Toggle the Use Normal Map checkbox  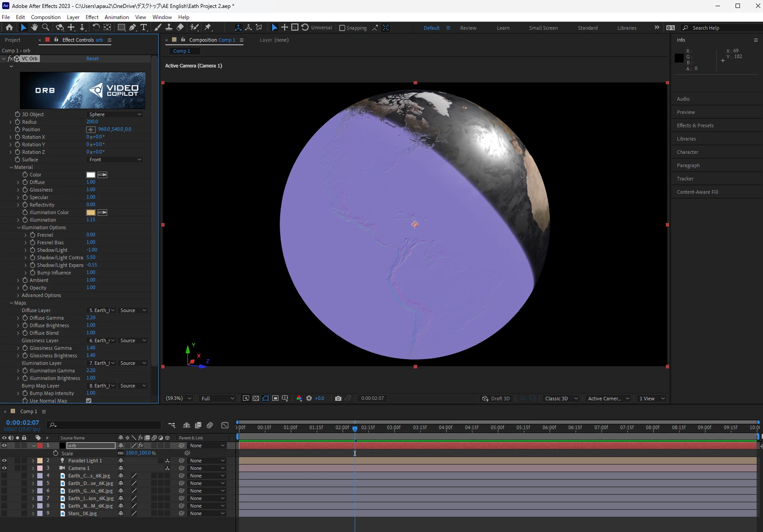pos(89,401)
